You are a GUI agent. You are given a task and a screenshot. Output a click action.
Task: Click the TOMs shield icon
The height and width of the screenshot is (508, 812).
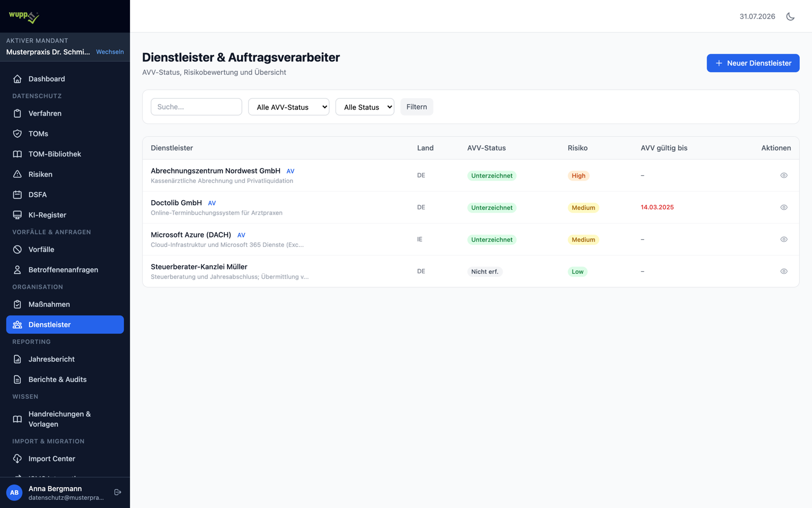[x=17, y=134]
